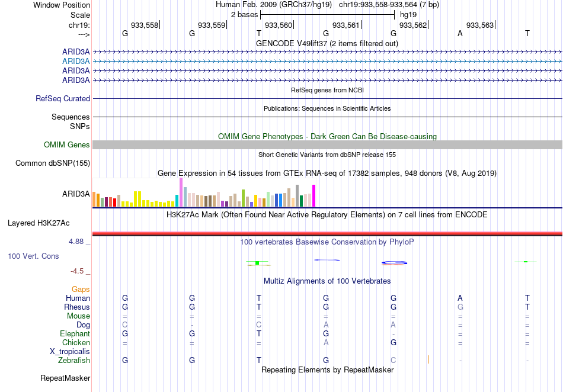The image size is (563, 392).
Task: Click the magenta last bar in GTEx chart
Action: 314,196
